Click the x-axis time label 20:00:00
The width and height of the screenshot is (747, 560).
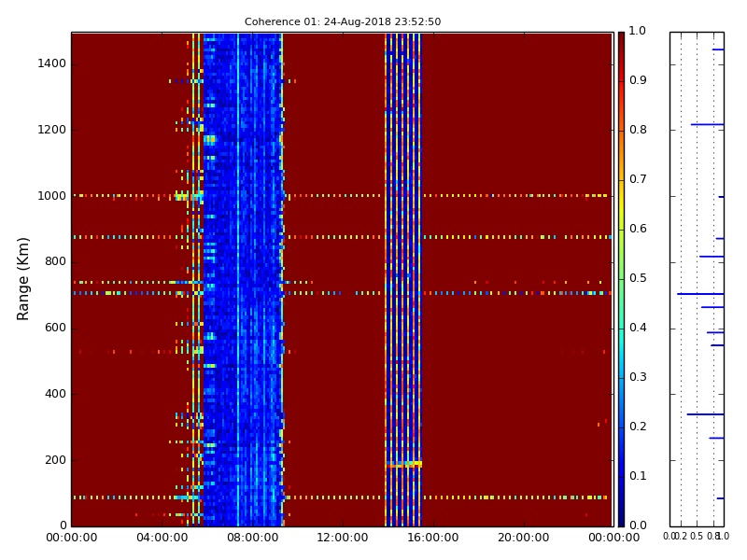coord(524,539)
